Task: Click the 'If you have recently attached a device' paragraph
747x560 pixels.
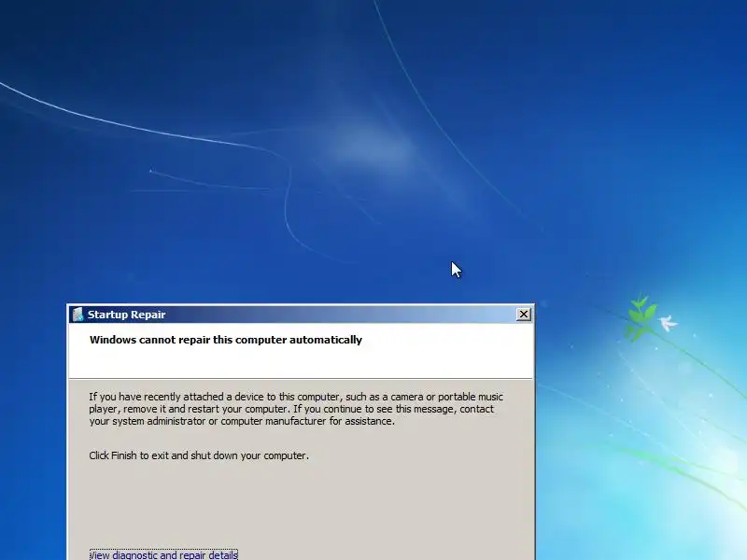Action: click(296, 409)
